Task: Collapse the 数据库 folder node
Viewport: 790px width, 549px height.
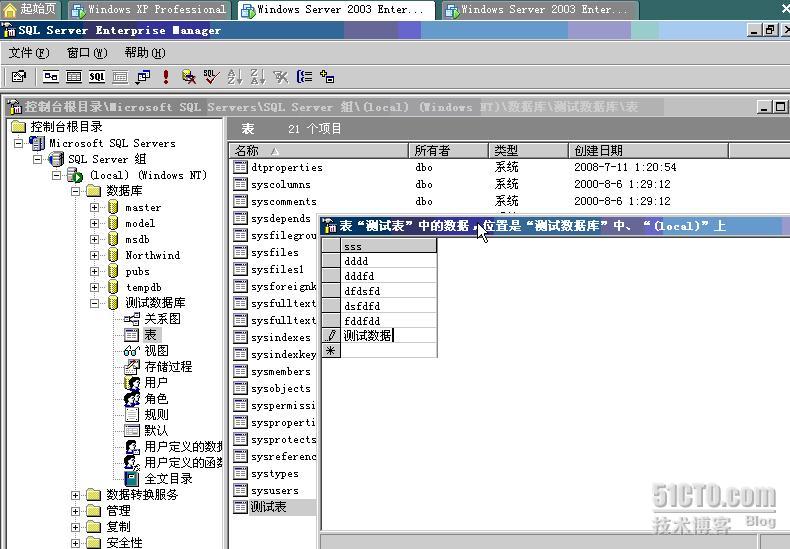Action: [x=75, y=191]
